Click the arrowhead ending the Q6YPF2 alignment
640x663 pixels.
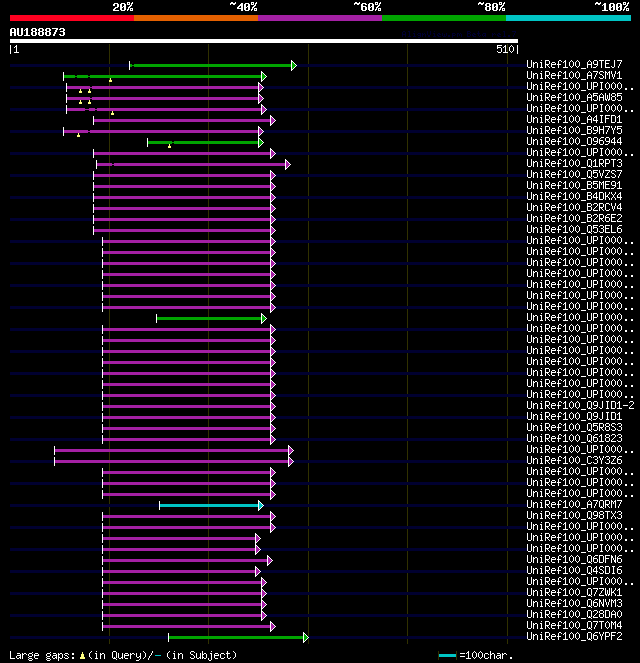[x=306, y=637]
